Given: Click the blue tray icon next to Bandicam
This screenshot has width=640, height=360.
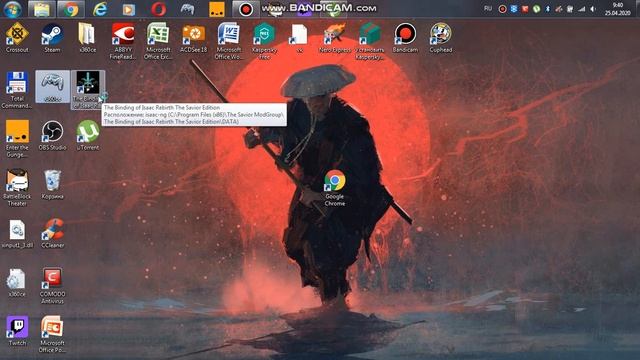Looking at the screenshot, I should (x=514, y=9).
